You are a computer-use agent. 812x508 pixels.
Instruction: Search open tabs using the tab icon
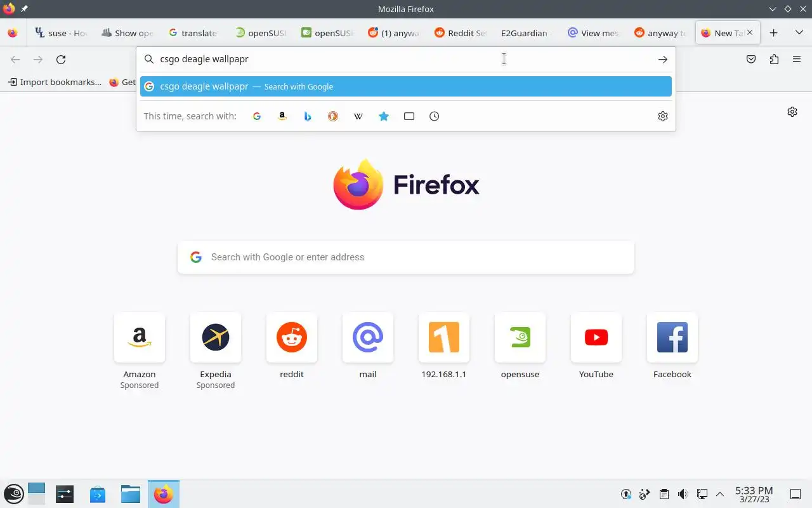point(409,116)
